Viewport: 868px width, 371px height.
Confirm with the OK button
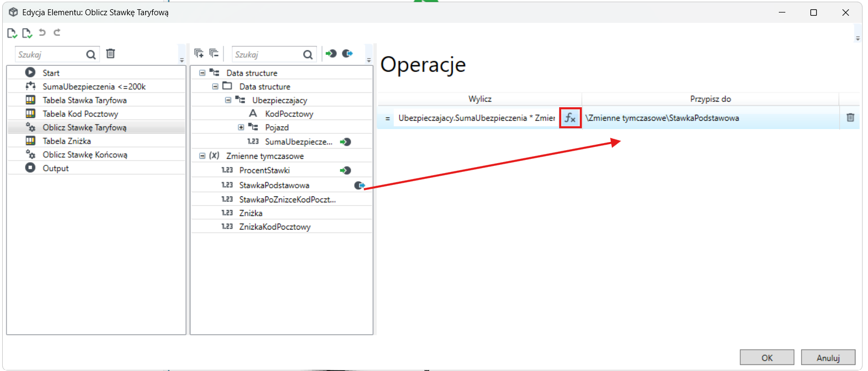coord(767,357)
